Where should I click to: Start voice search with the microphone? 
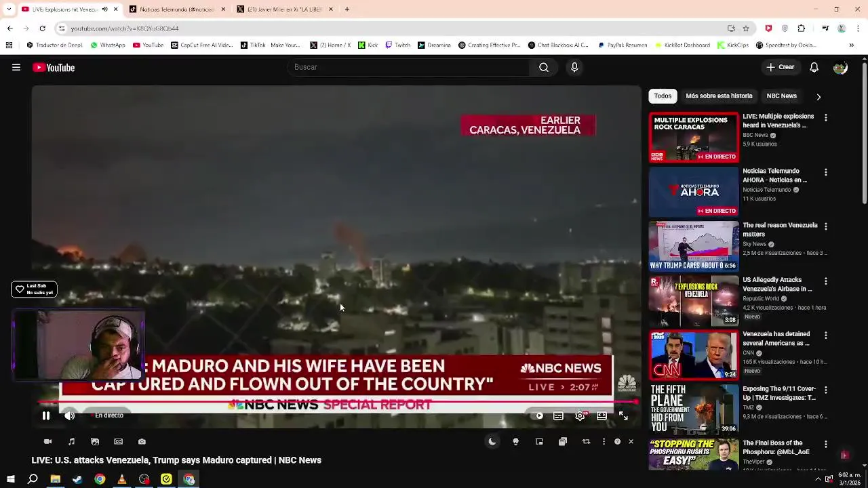(x=574, y=67)
